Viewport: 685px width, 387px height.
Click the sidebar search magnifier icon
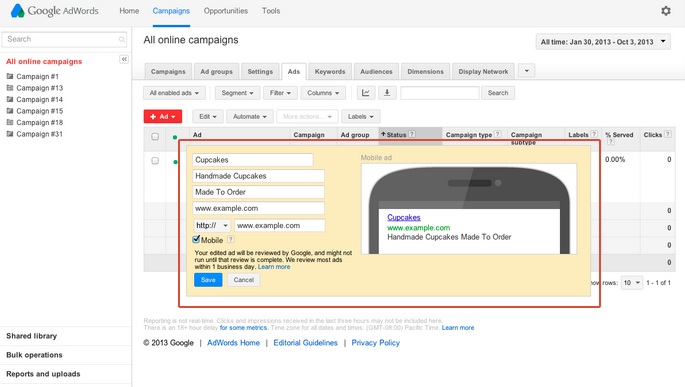pos(121,39)
